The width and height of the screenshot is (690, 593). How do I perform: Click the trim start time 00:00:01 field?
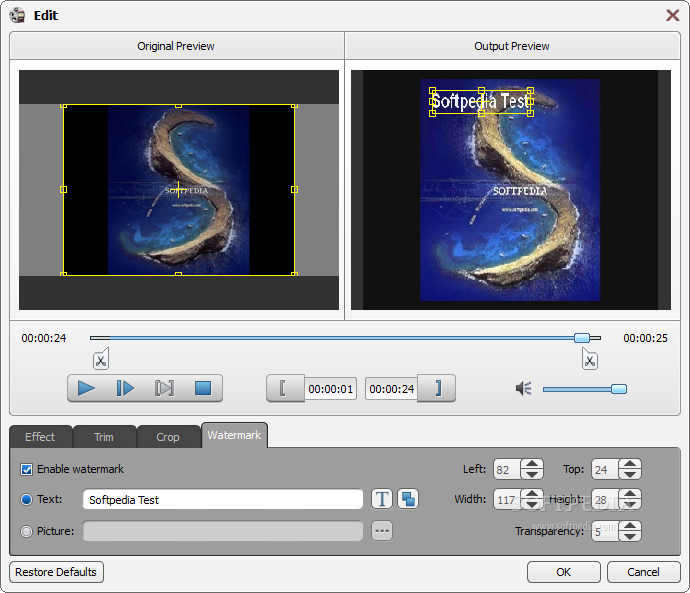pyautogui.click(x=330, y=389)
